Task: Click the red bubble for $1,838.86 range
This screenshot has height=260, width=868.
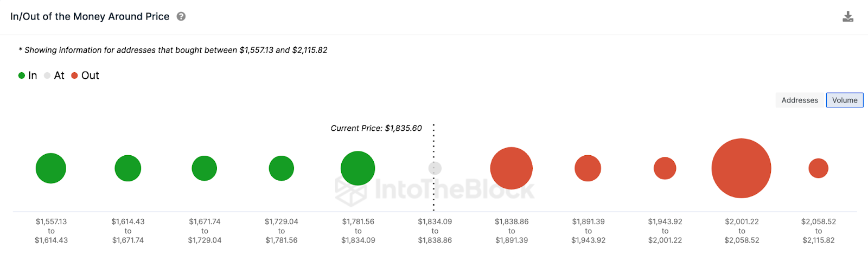Action: click(512, 168)
